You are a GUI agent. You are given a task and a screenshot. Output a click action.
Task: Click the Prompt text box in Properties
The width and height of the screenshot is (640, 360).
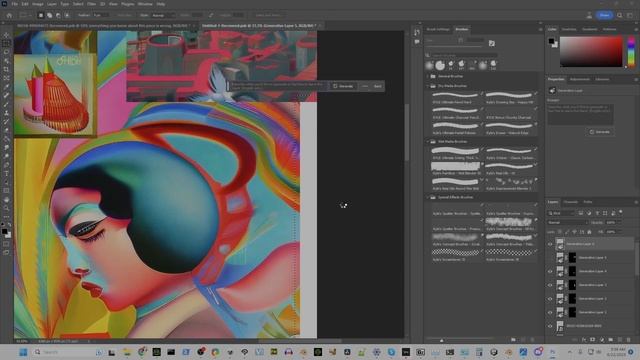pos(580,114)
